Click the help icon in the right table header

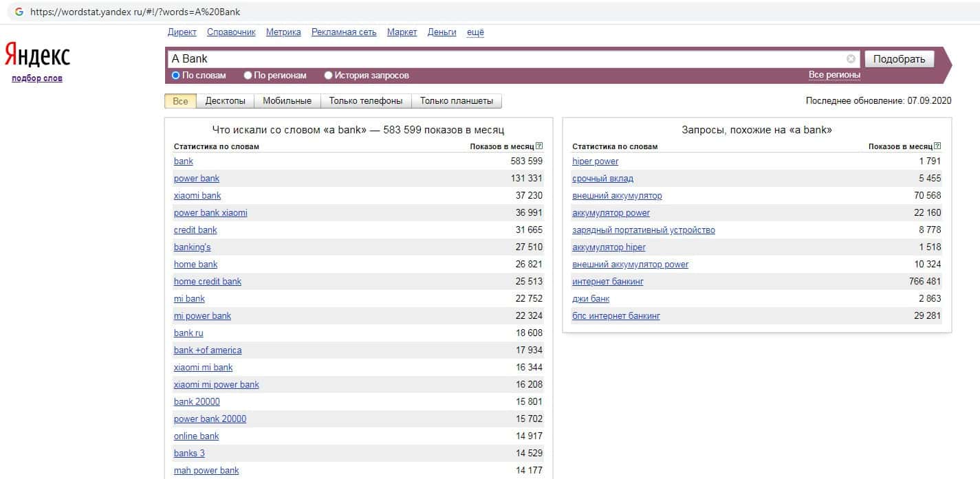pos(937,146)
